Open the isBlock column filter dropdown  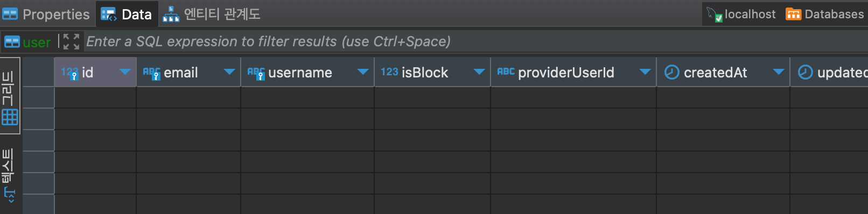click(x=479, y=72)
